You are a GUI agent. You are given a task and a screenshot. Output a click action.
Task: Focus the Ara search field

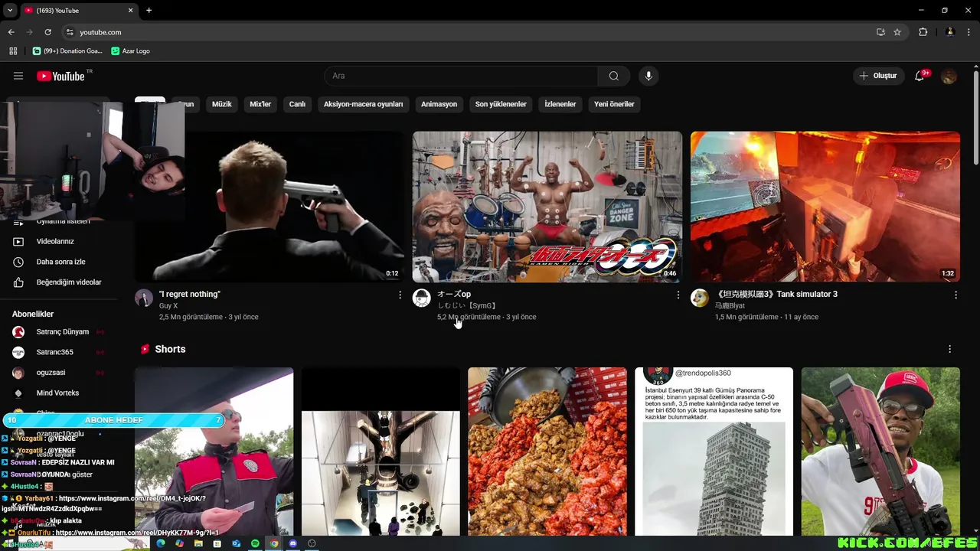tap(461, 76)
